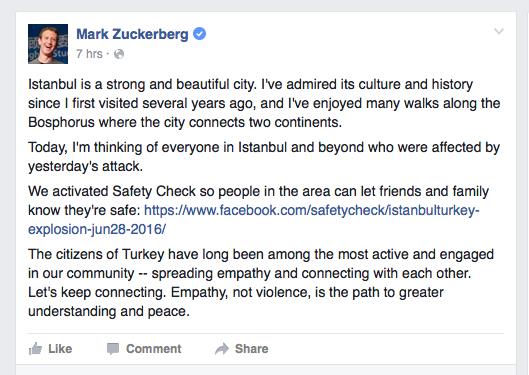
Task: Click the curved arrow Share icon
Action: point(222,349)
